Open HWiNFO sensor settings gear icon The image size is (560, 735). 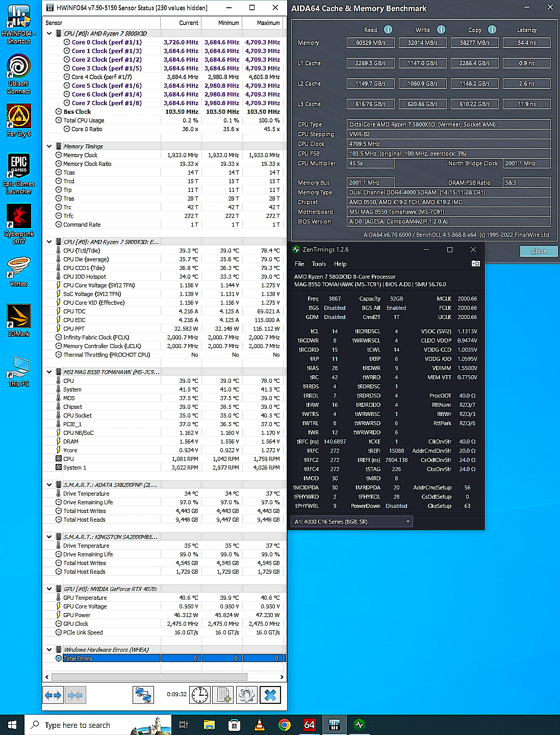click(x=246, y=695)
